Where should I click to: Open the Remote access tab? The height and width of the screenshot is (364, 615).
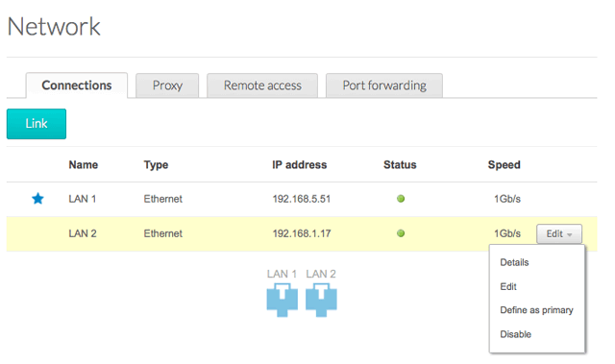tap(262, 85)
